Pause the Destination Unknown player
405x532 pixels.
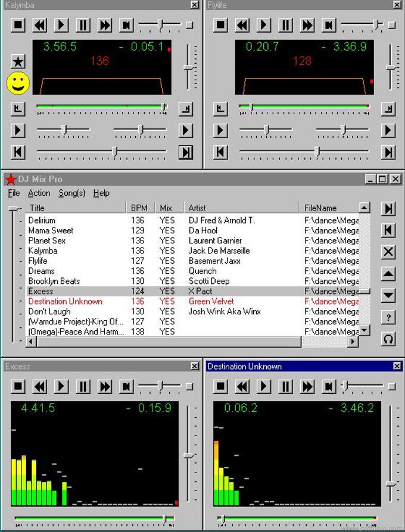point(286,386)
